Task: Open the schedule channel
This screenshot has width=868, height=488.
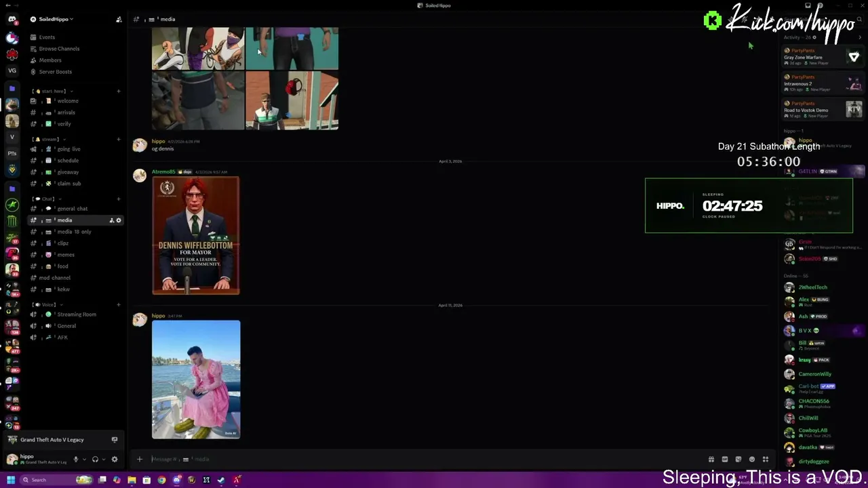Action: [x=76, y=161]
